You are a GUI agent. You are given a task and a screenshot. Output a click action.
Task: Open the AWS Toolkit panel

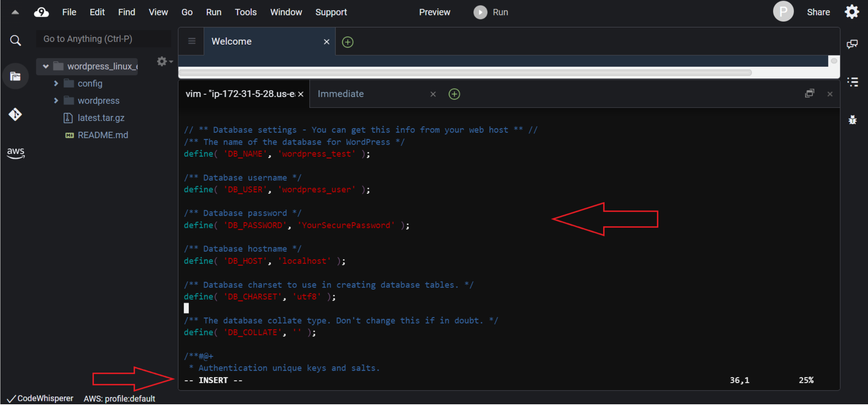pos(15,152)
